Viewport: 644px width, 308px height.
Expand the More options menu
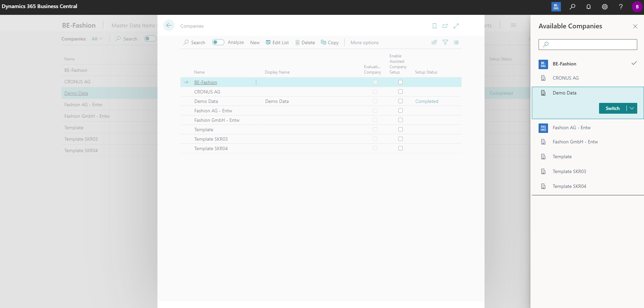point(364,43)
